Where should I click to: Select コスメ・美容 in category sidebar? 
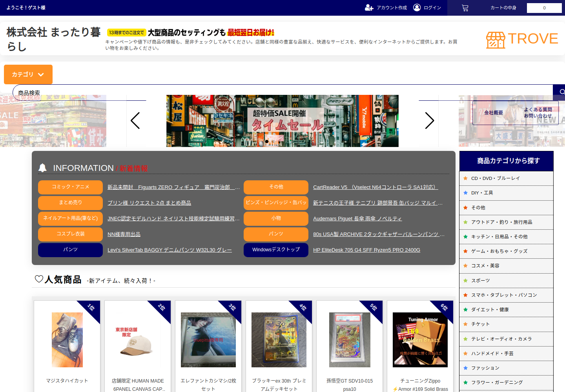[506, 266]
